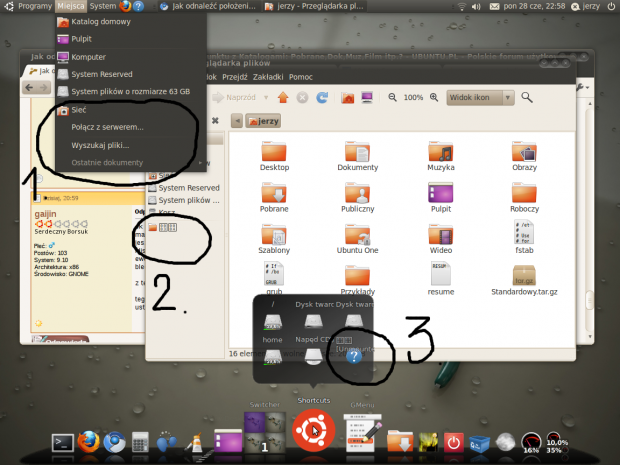Screen dimensions: 620x465
Task: Click the Stop loading toolbar icon
Action: 302,97
